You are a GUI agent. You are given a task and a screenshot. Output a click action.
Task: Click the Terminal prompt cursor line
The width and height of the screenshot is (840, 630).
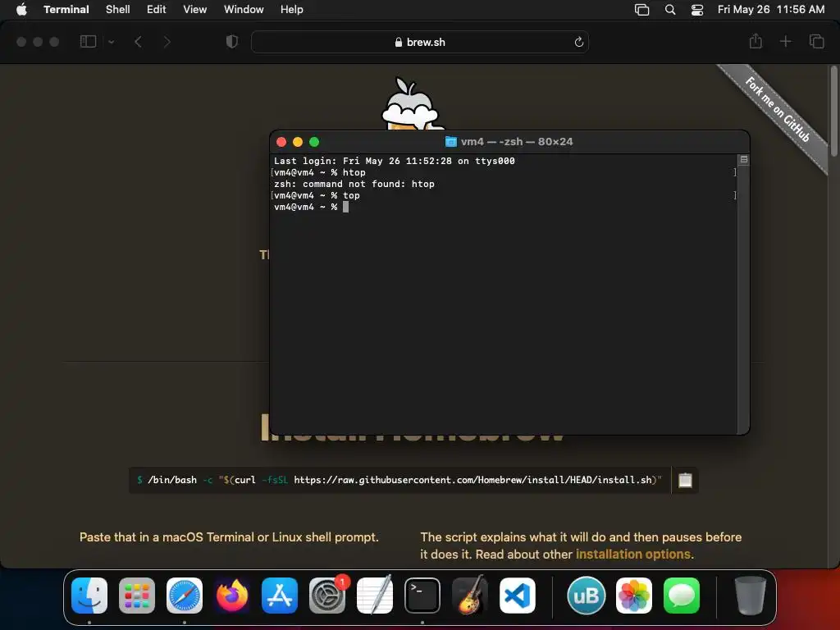311,207
